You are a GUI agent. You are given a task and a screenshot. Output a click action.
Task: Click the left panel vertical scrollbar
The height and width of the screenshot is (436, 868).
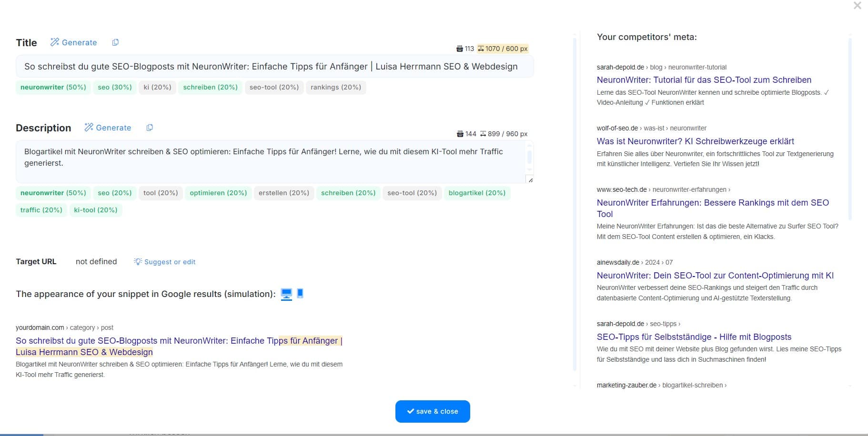(x=575, y=205)
